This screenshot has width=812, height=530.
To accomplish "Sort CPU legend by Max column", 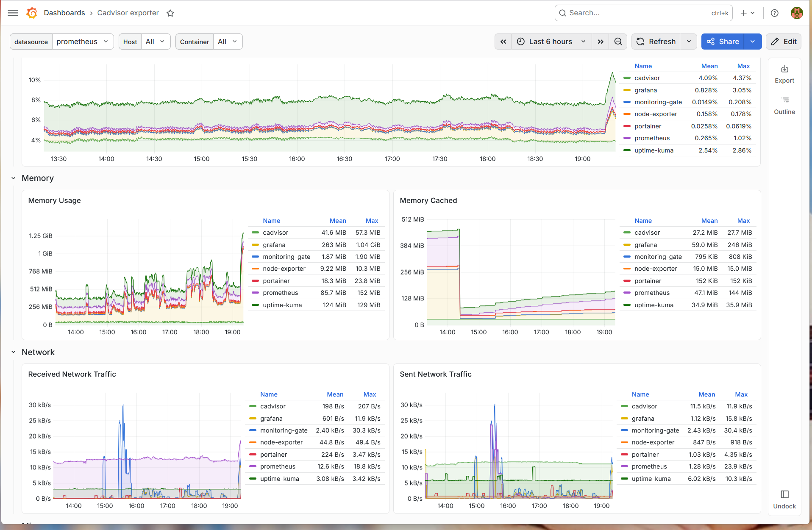I will [743, 66].
